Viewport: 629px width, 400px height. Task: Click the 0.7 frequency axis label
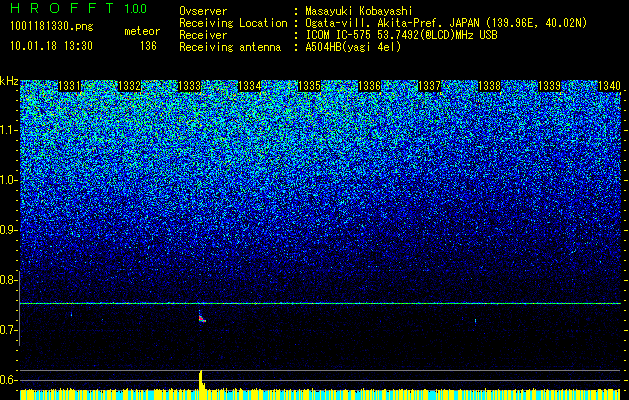8,330
